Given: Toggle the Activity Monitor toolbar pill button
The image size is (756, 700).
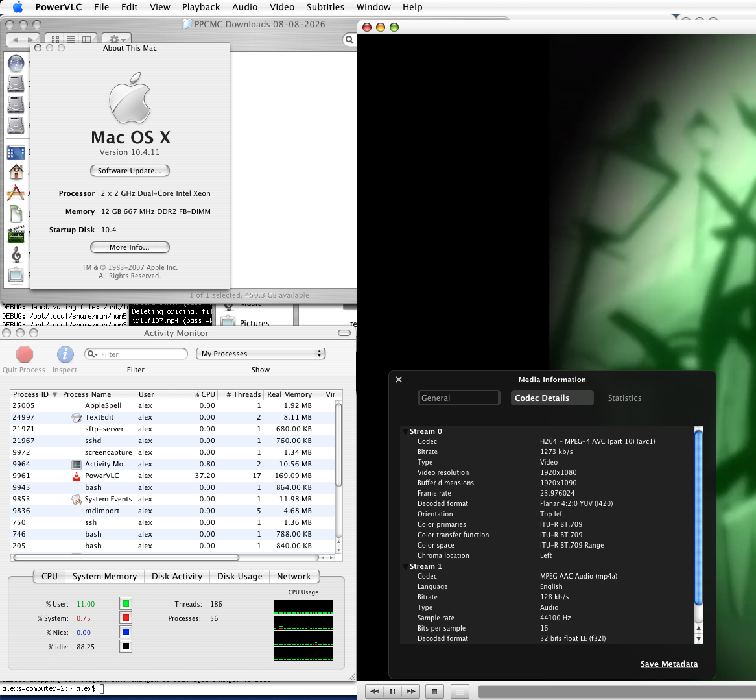Looking at the screenshot, I should click(344, 333).
